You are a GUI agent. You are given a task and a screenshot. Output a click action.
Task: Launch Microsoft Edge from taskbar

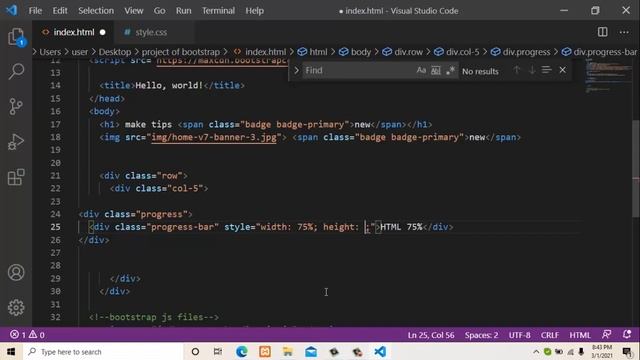click(242, 351)
